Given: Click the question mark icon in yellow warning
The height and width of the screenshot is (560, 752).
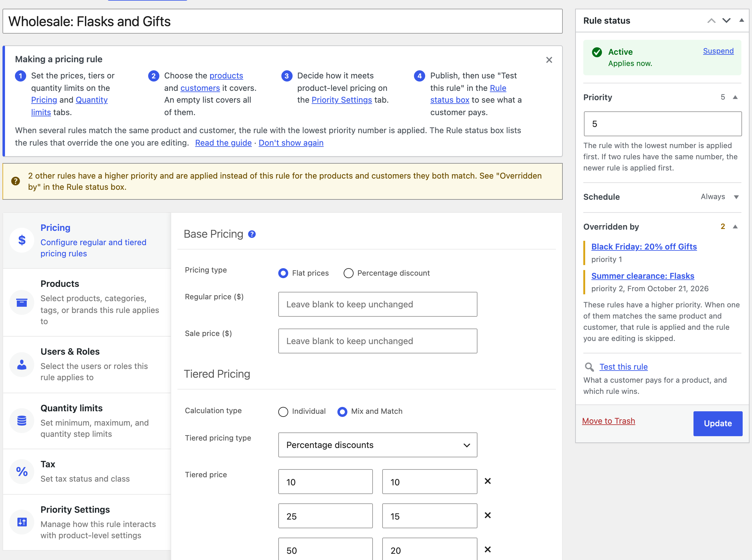Looking at the screenshot, I should click(16, 181).
